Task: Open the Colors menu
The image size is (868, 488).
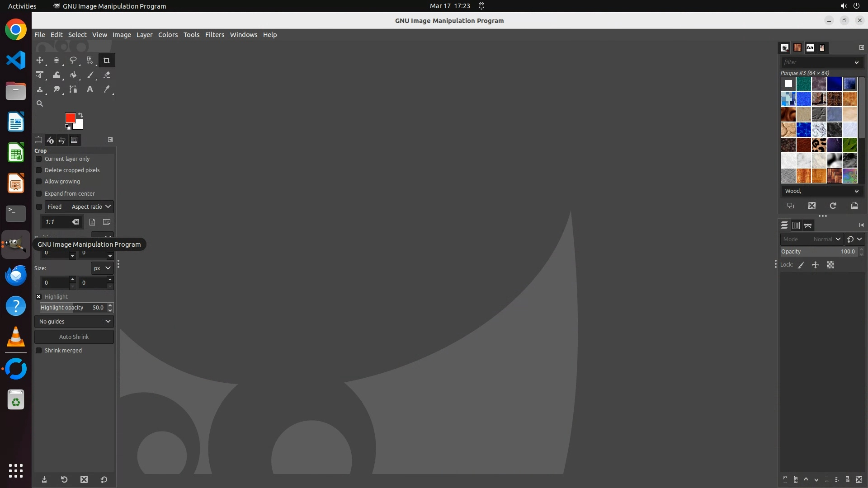Action: (168, 35)
